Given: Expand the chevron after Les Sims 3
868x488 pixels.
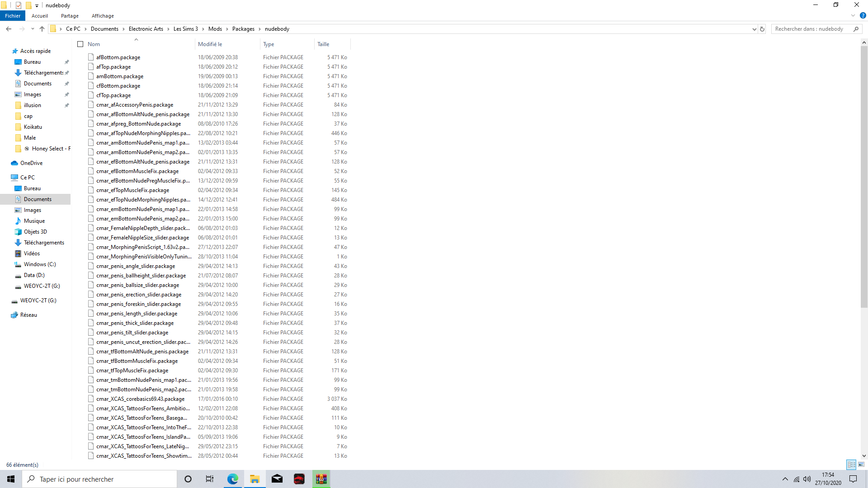Looking at the screenshot, I should (x=203, y=29).
